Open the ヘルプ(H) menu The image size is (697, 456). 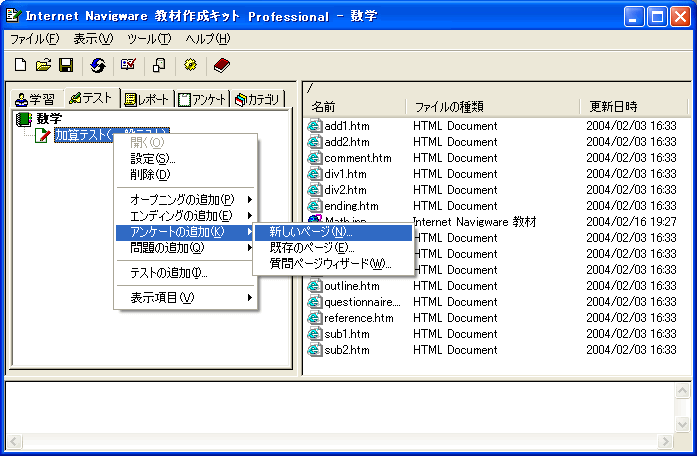click(208, 39)
